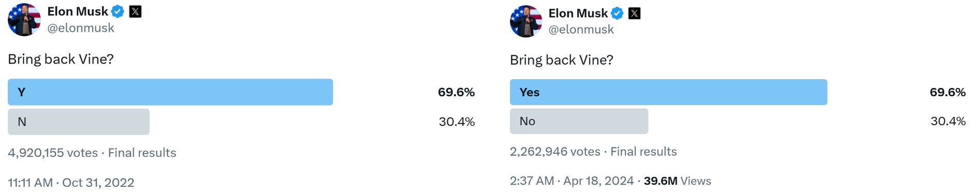The image size is (980, 193).
Task: Click the left tweet's profile avatar
Action: [x=24, y=20]
